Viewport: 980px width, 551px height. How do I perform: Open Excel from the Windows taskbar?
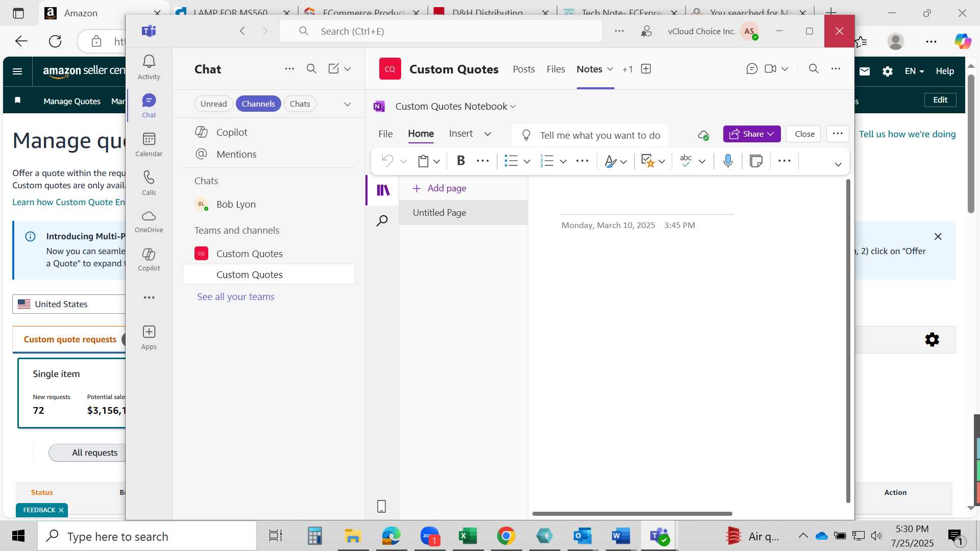click(x=468, y=536)
